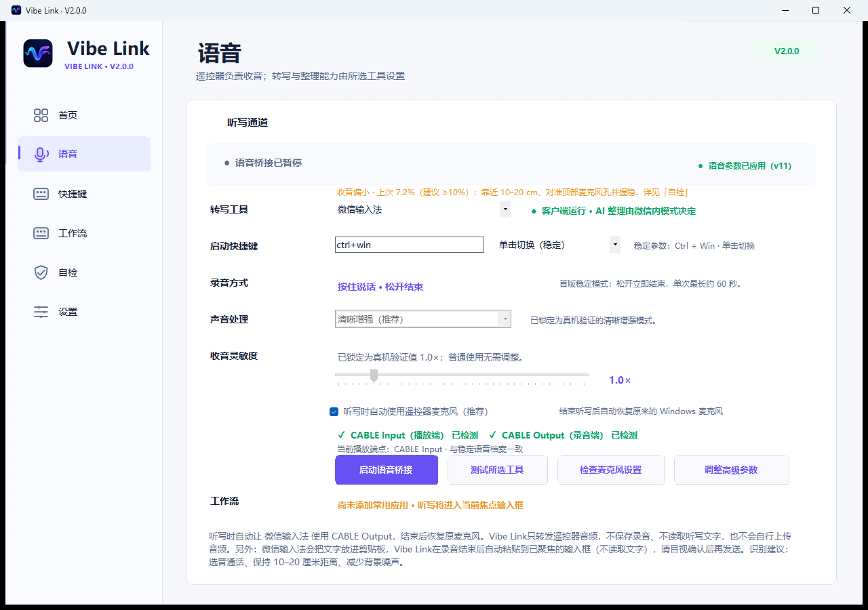Click the microphone icon beside 语音
The image size is (868, 610).
[41, 155]
